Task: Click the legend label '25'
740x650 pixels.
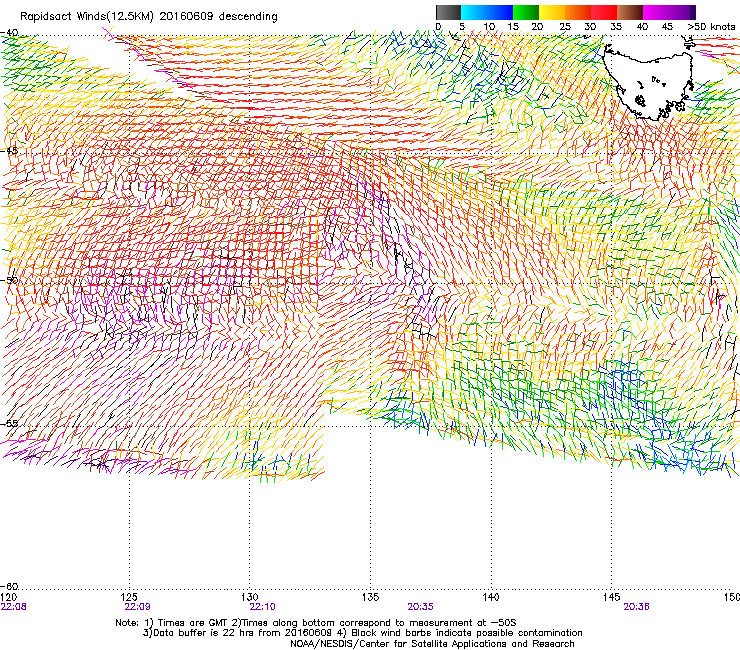Action: pos(565,26)
